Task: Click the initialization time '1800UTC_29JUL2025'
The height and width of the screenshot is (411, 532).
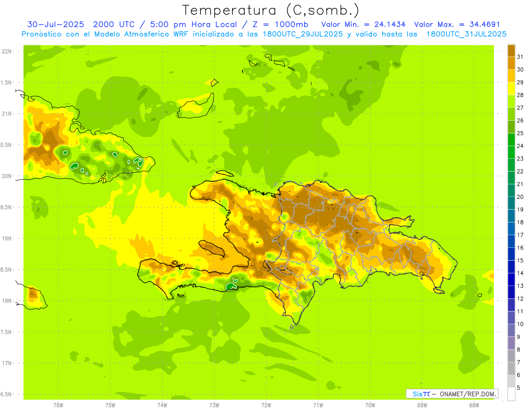Action: click(303, 34)
